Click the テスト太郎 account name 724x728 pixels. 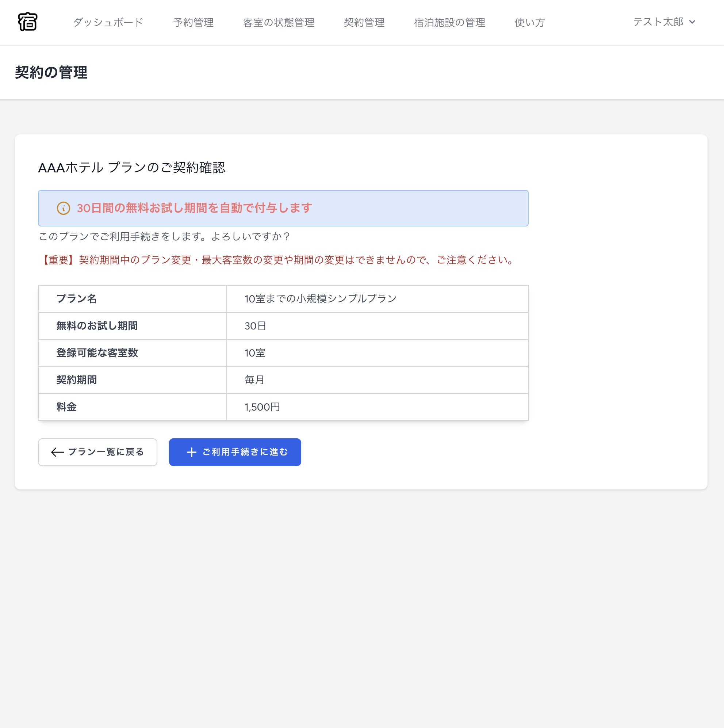coord(658,22)
